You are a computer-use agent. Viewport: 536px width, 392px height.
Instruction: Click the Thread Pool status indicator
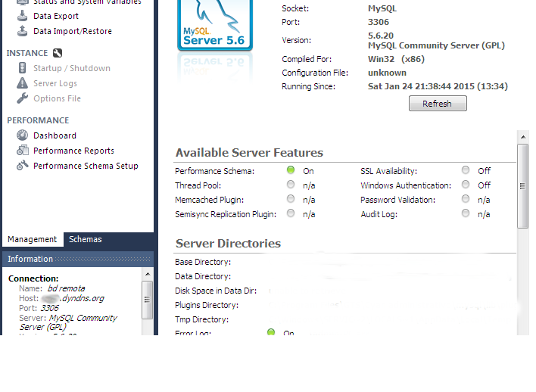pos(291,185)
